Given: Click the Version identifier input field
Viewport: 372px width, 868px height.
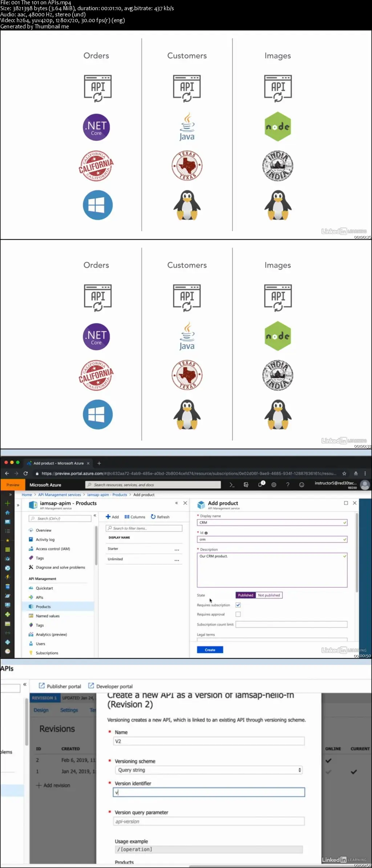Looking at the screenshot, I should pyautogui.click(x=209, y=792).
